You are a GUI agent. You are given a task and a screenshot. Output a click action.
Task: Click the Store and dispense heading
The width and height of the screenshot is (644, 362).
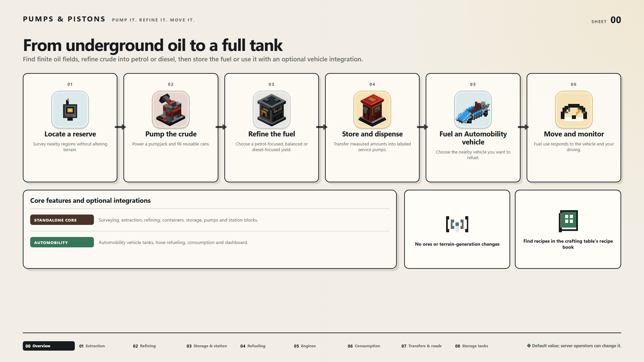(x=372, y=134)
